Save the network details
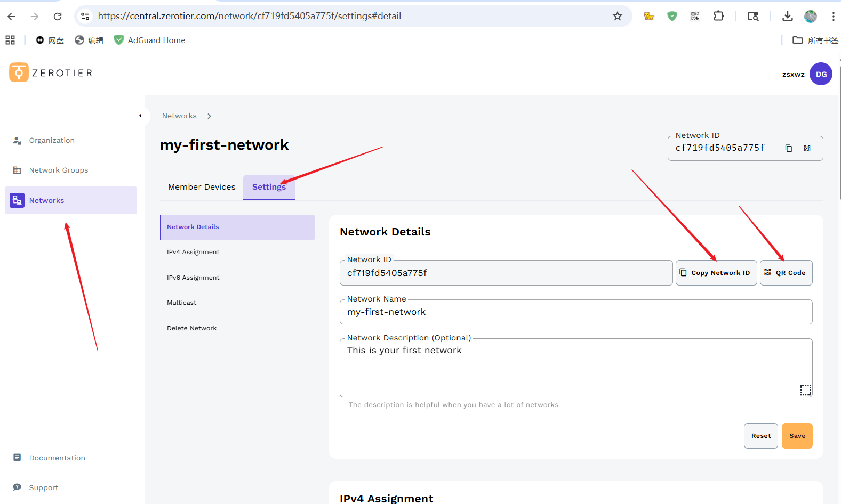 (x=797, y=436)
